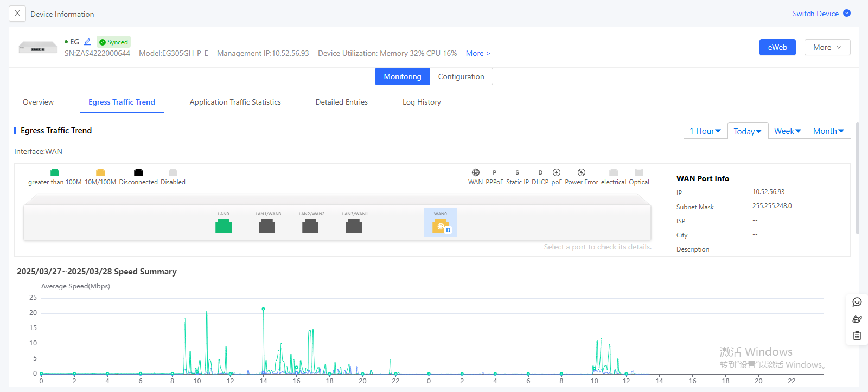Select the Monitoring mode button
The height and width of the screenshot is (392, 868).
click(403, 76)
